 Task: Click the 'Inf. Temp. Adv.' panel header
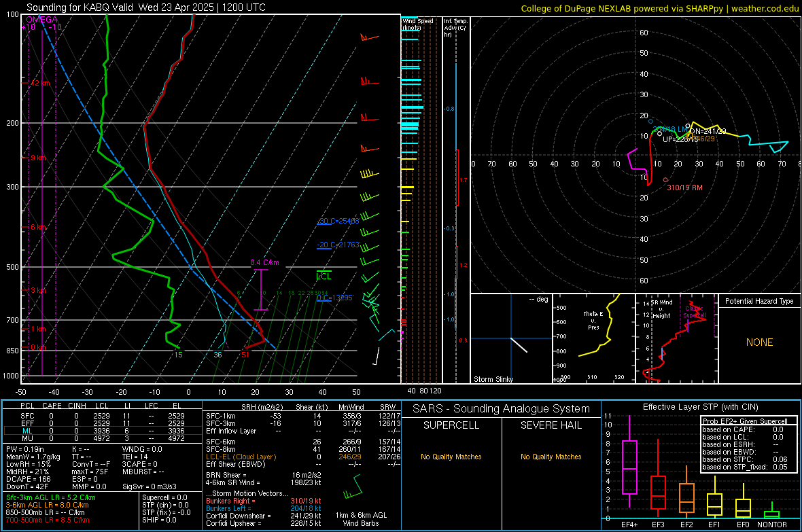click(455, 28)
